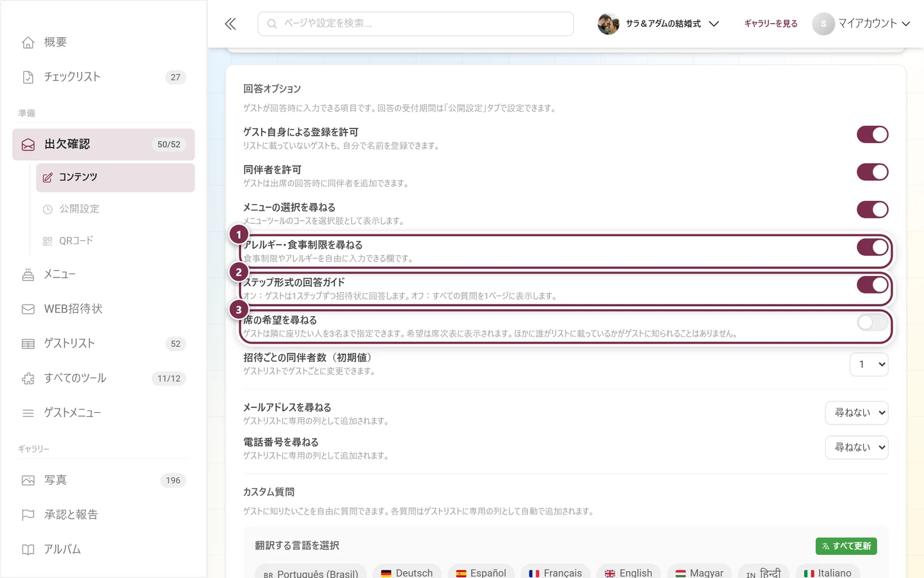
Task: Go to the QRコード submenu item
Action: click(116, 241)
